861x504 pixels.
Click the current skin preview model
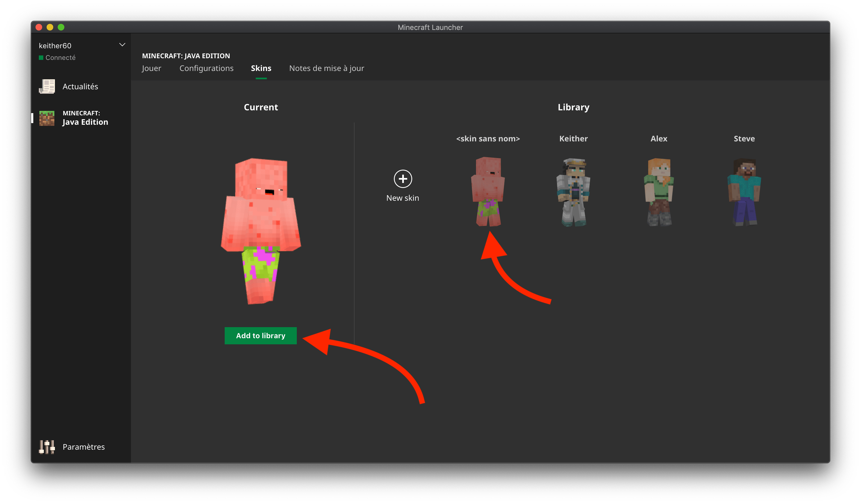pos(261,231)
